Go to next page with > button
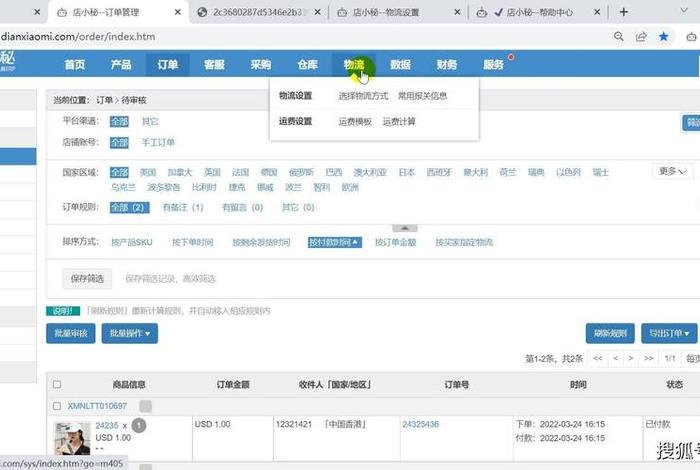 pyautogui.click(x=631, y=358)
